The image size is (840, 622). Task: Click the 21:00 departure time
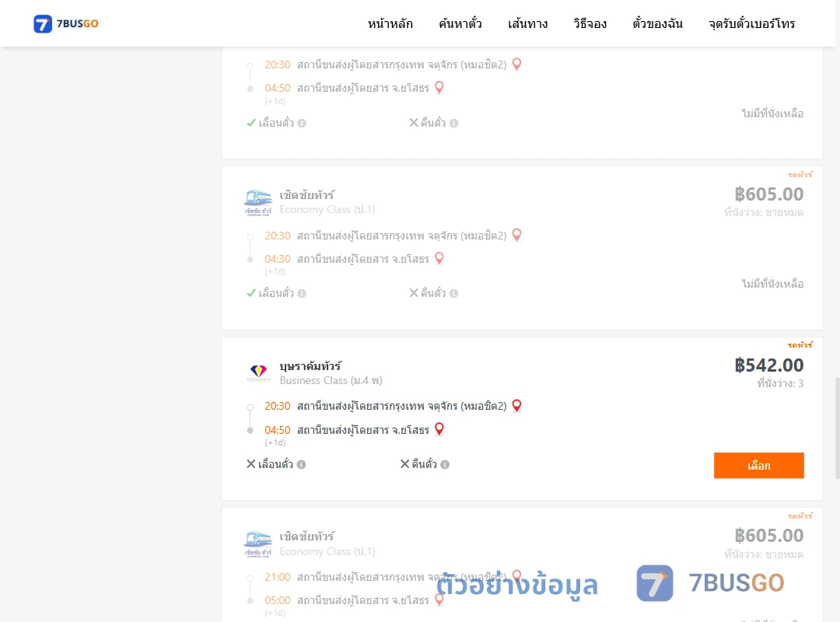tap(278, 577)
